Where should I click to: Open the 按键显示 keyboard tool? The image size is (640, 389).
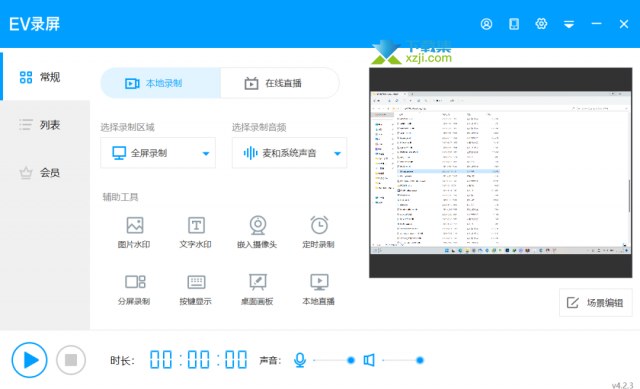196,289
